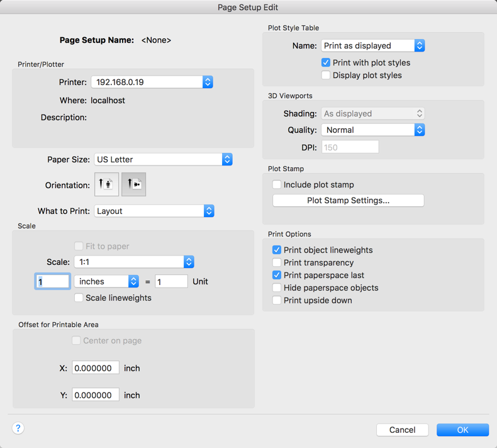The height and width of the screenshot is (448, 497).
Task: Toggle Print with plot styles
Action: [x=326, y=63]
